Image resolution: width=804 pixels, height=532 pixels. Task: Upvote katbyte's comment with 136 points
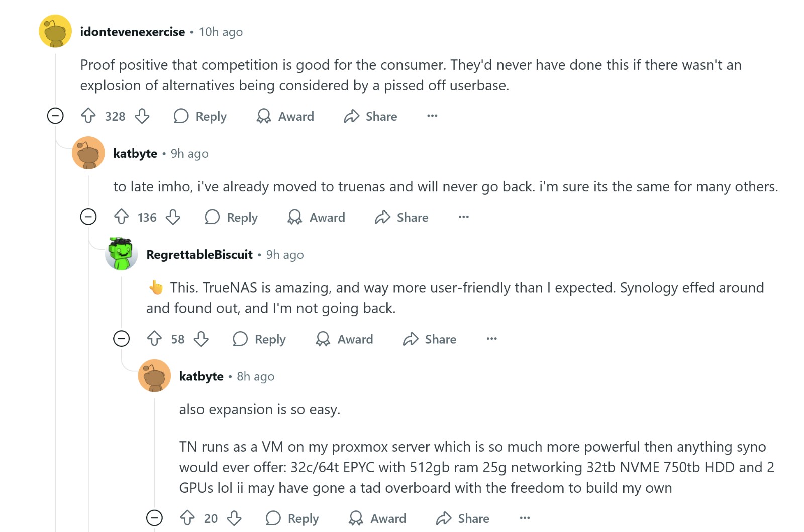pyautogui.click(x=121, y=217)
